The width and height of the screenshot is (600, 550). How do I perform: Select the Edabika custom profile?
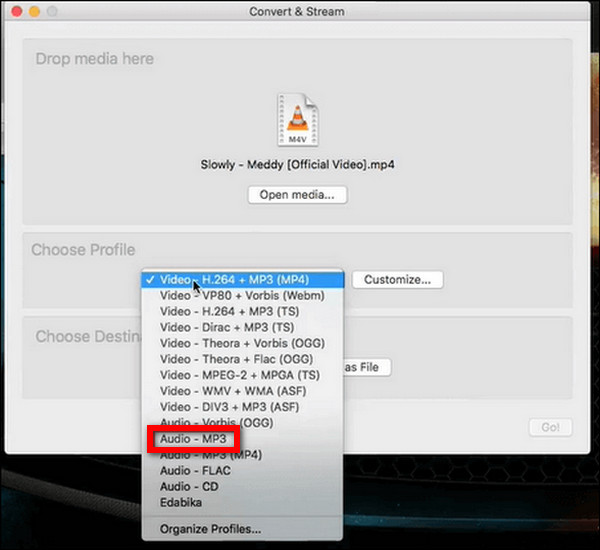pos(243,503)
